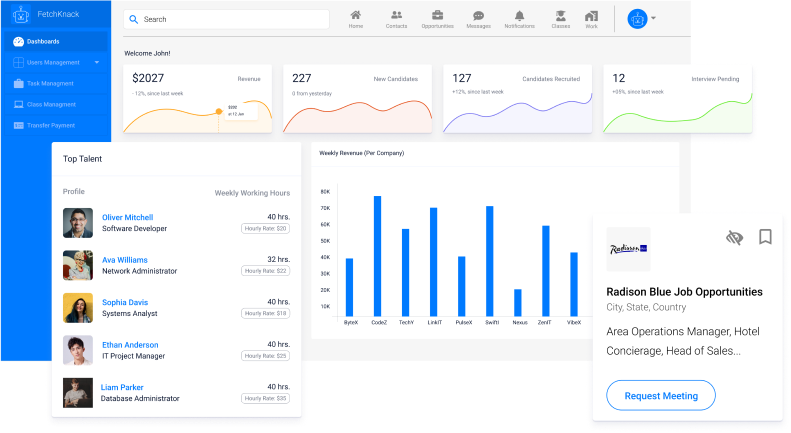
Task: Open Oliver Mitchell's profile link
Action: point(127,217)
